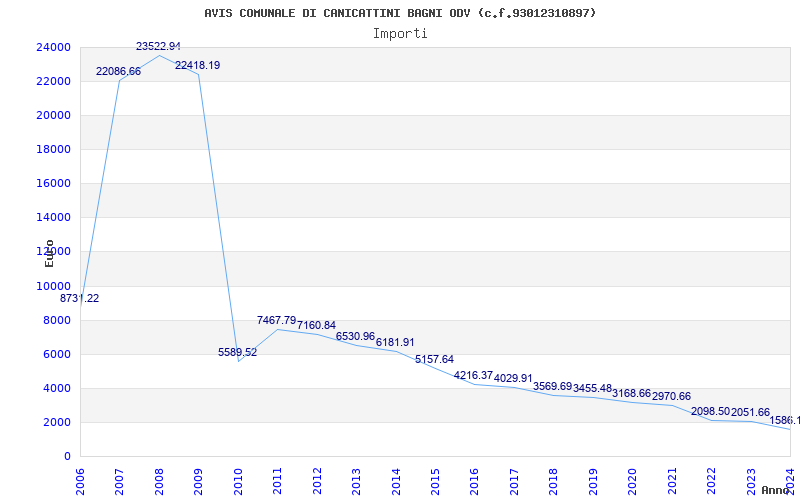Click the y-axis value 8000
The width and height of the screenshot is (800, 500).
coord(57,320)
